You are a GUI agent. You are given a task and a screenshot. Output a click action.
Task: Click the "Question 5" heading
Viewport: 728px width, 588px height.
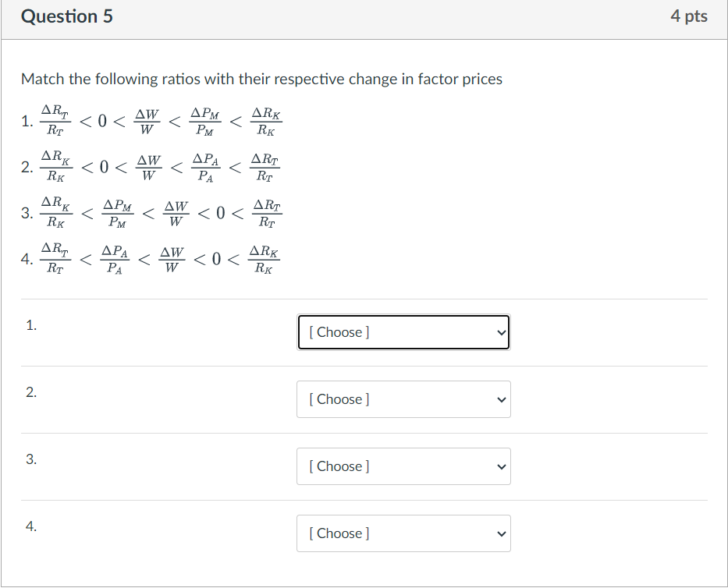tap(67, 16)
